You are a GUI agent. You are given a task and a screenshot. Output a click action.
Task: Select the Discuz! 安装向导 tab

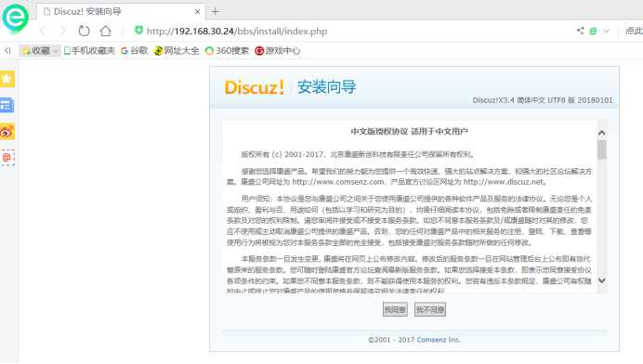(x=121, y=11)
